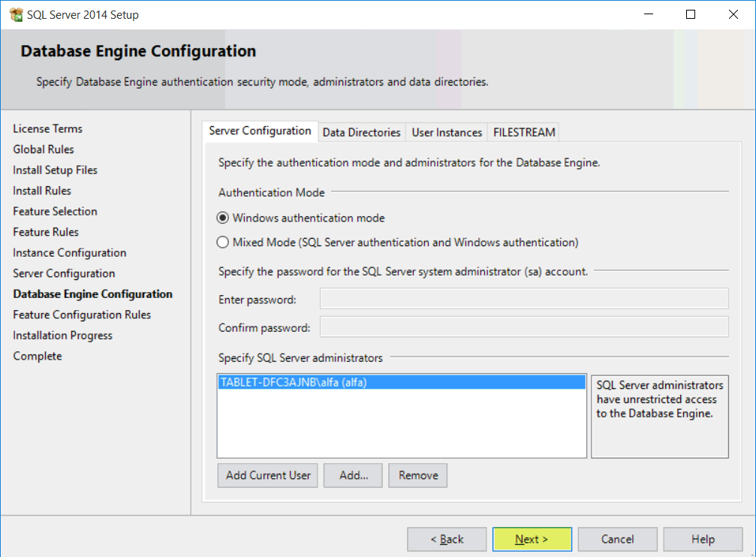
Task: Click Install Rules step in sidebar
Action: 42,191
